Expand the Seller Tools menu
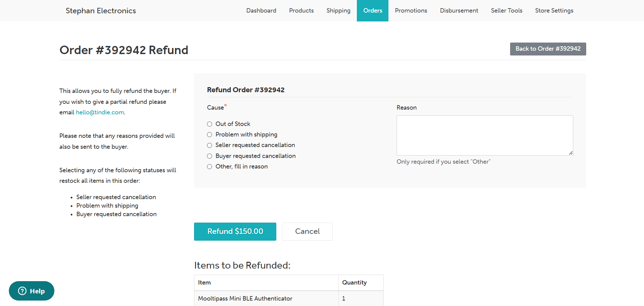The height and width of the screenshot is (306, 644). tap(506, 11)
